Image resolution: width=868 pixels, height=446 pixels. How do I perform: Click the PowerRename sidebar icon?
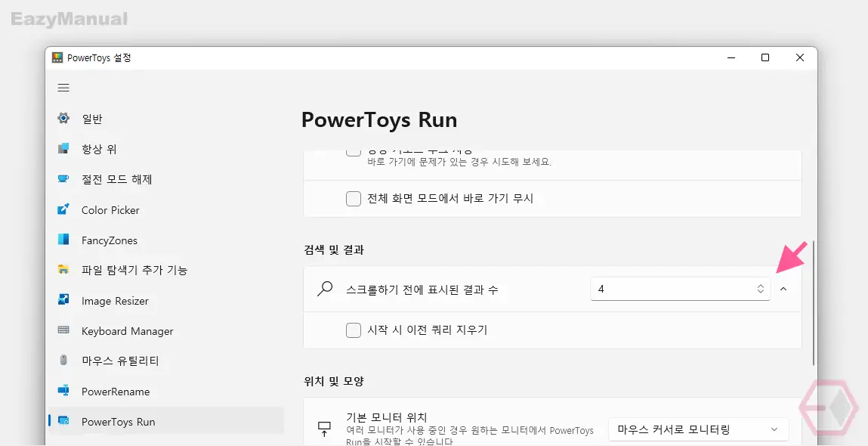coord(63,391)
